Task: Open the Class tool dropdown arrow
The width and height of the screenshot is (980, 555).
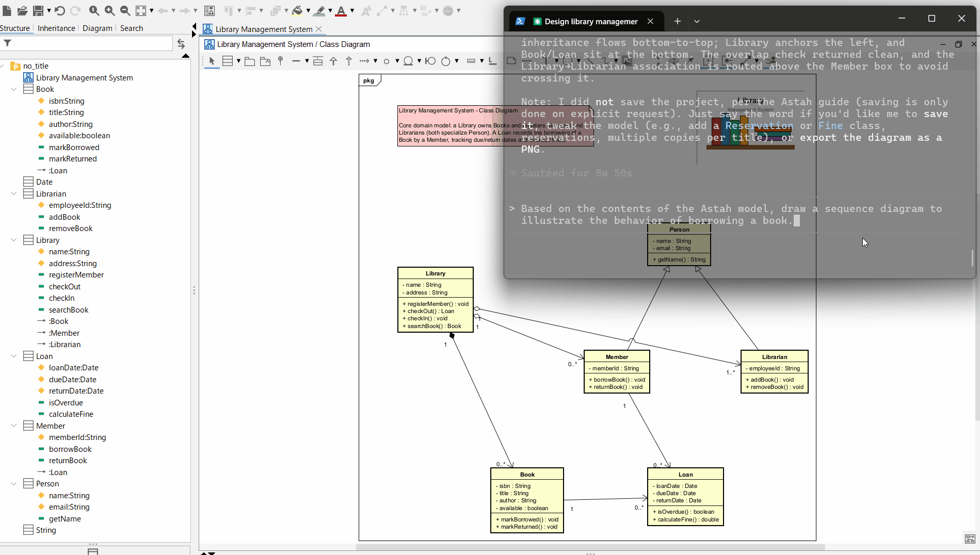Action: pyautogui.click(x=238, y=61)
